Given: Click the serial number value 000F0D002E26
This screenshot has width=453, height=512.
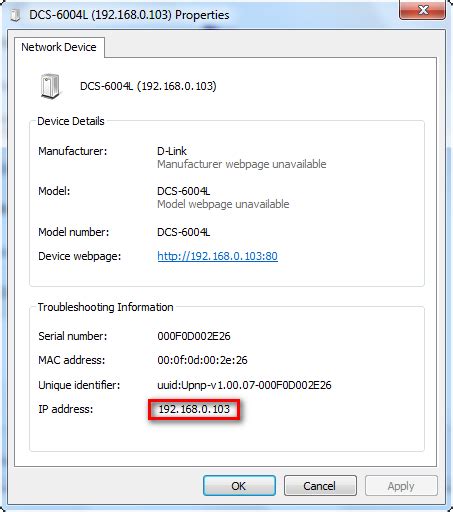Looking at the screenshot, I should click(194, 336).
